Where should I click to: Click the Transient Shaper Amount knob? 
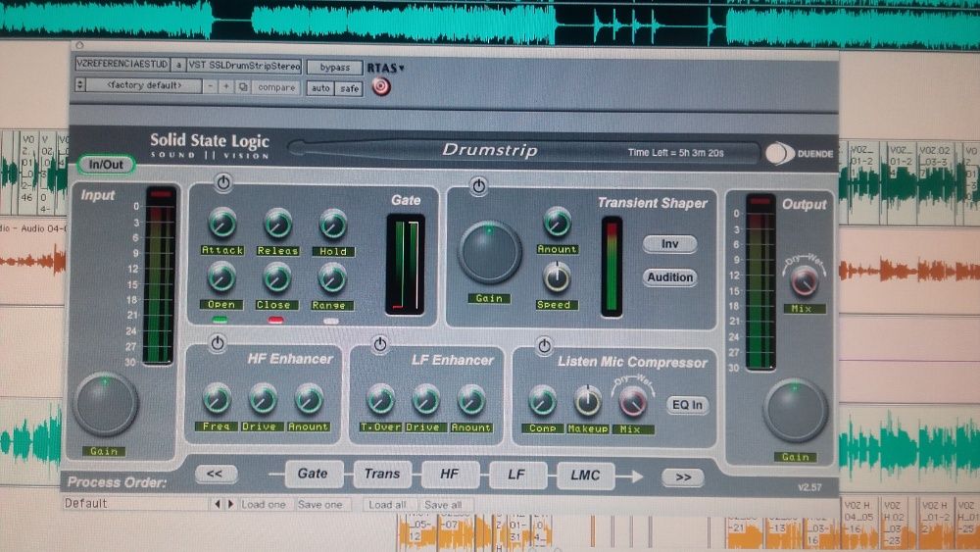point(557,222)
